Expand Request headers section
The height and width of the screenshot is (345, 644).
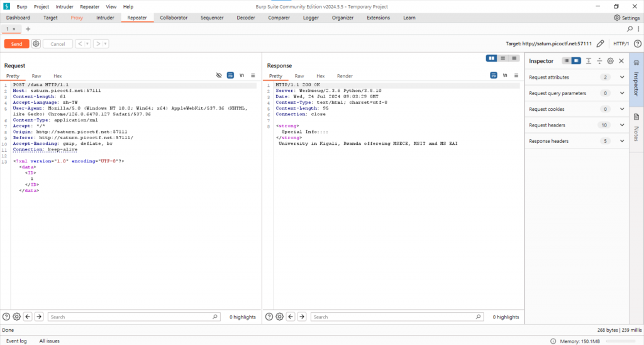coord(577,125)
